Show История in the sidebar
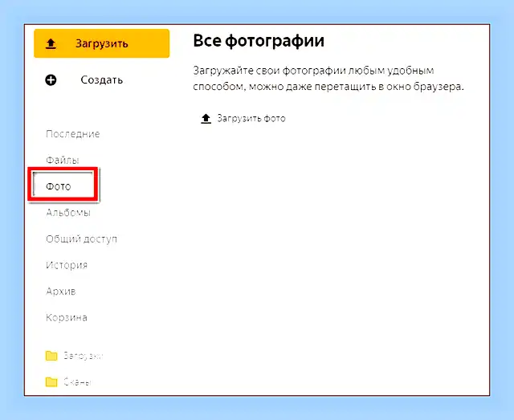Viewport: 514px width, 420px height. (x=67, y=265)
